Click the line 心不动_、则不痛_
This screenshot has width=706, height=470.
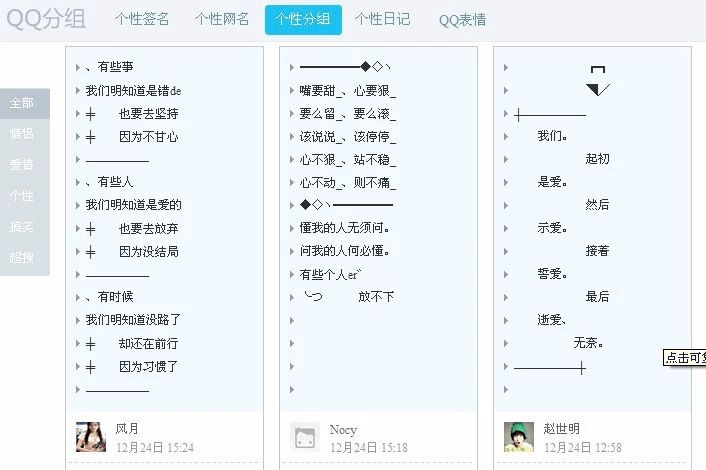coord(348,182)
